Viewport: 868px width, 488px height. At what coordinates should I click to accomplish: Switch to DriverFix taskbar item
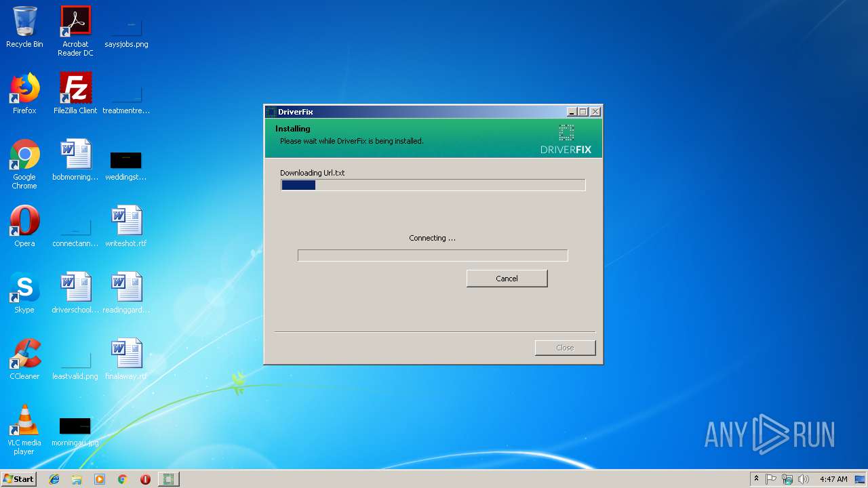tap(168, 479)
